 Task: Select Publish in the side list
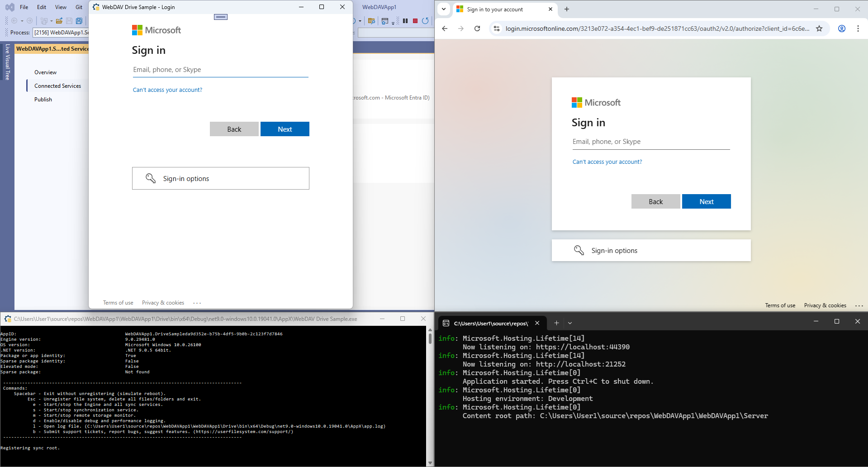pyautogui.click(x=43, y=100)
